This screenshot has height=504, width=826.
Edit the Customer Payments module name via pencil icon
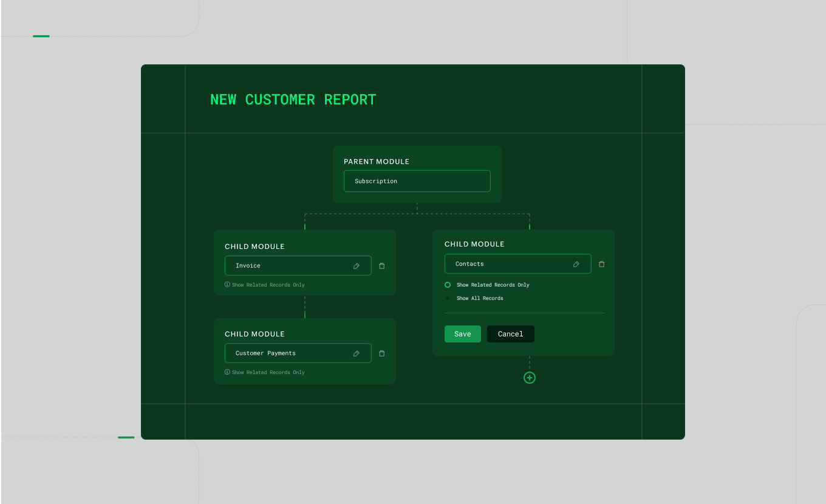tap(357, 353)
